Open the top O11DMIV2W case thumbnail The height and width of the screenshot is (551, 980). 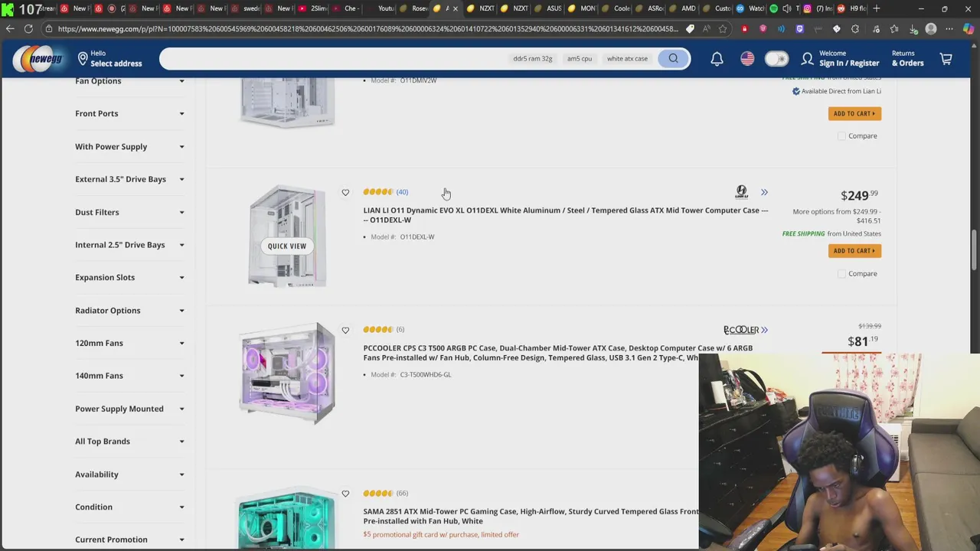point(287,103)
